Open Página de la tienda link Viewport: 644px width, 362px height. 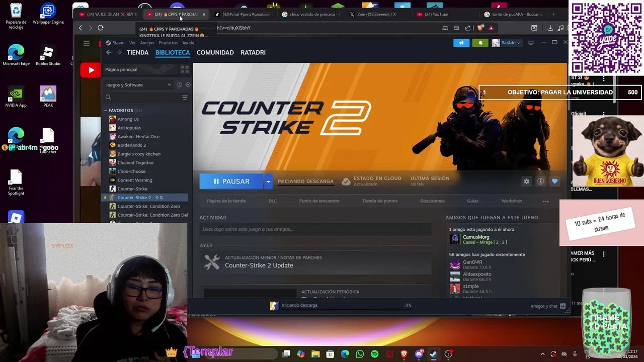pyautogui.click(x=226, y=201)
